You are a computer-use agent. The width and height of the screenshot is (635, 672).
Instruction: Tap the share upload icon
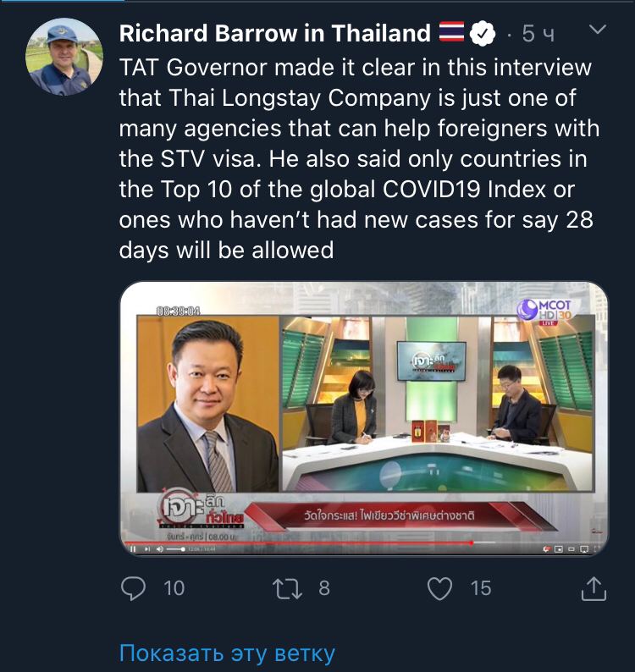(594, 588)
